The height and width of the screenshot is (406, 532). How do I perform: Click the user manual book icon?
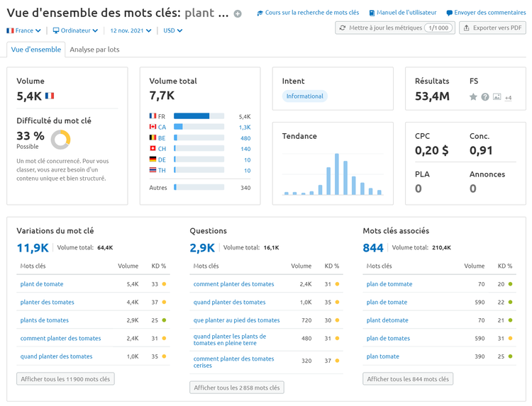pyautogui.click(x=372, y=13)
